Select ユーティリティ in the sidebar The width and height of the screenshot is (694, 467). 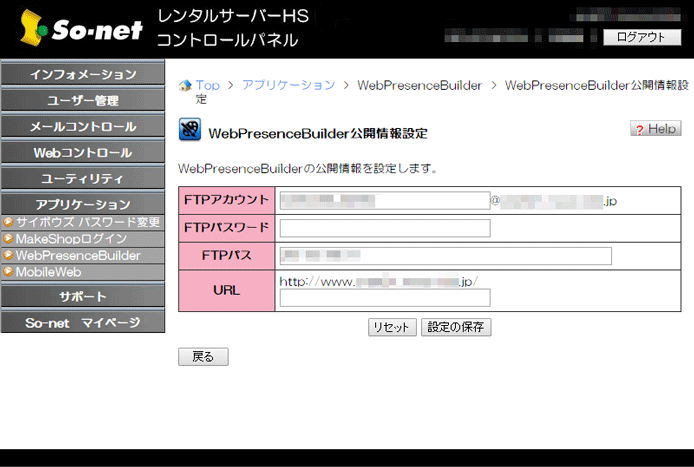pyautogui.click(x=83, y=179)
